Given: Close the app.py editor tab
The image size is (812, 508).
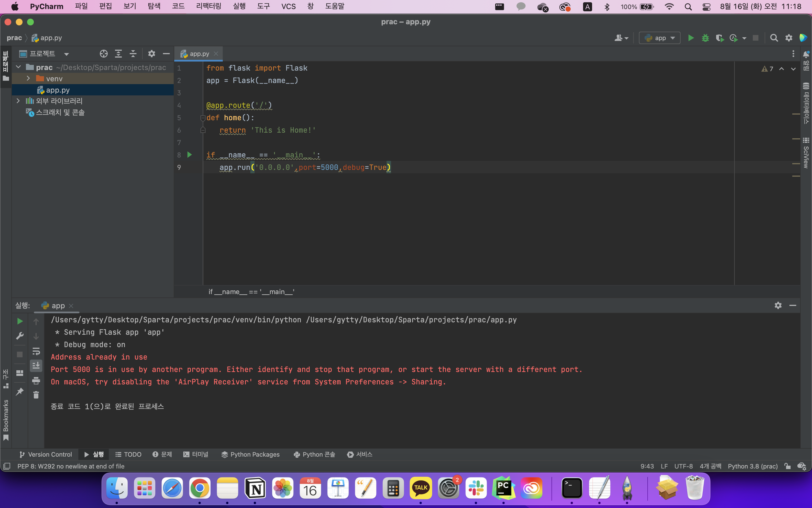Looking at the screenshot, I should (x=216, y=54).
